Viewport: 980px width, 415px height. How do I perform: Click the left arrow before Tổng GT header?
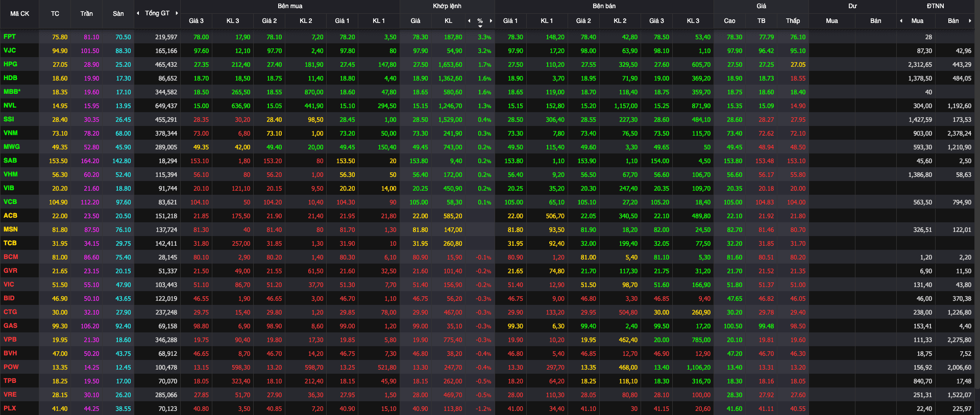coord(138,13)
